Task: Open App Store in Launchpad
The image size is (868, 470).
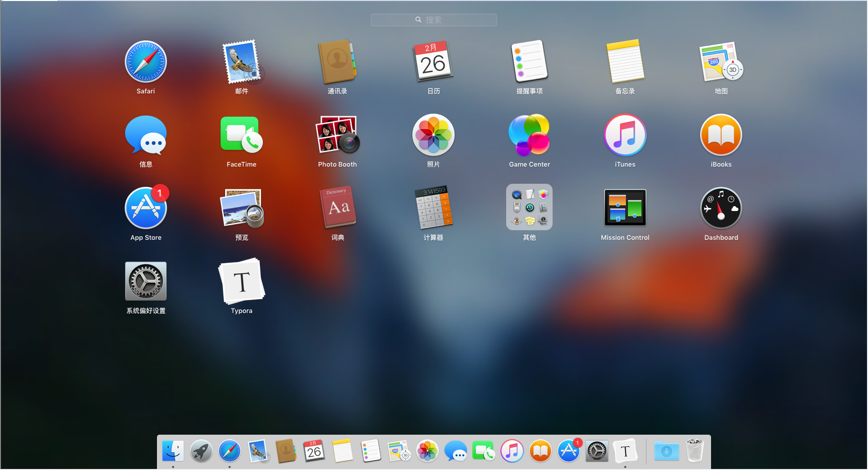Action: tap(146, 207)
